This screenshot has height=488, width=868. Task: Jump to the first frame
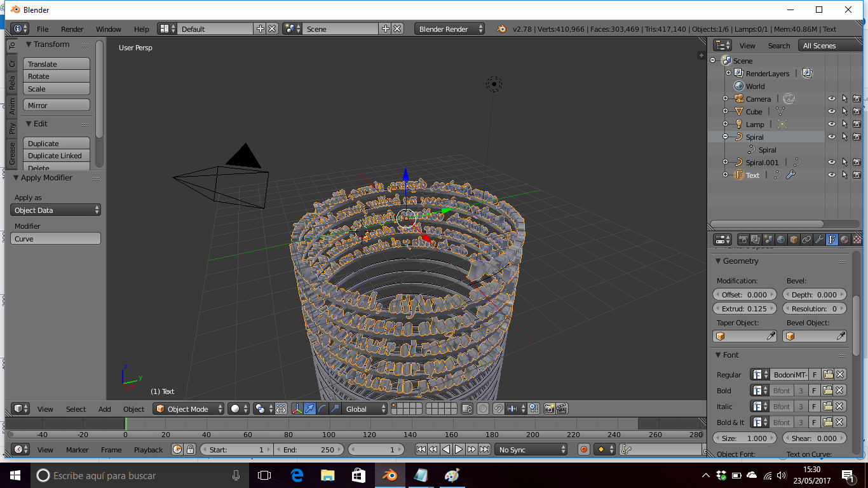[421, 449]
